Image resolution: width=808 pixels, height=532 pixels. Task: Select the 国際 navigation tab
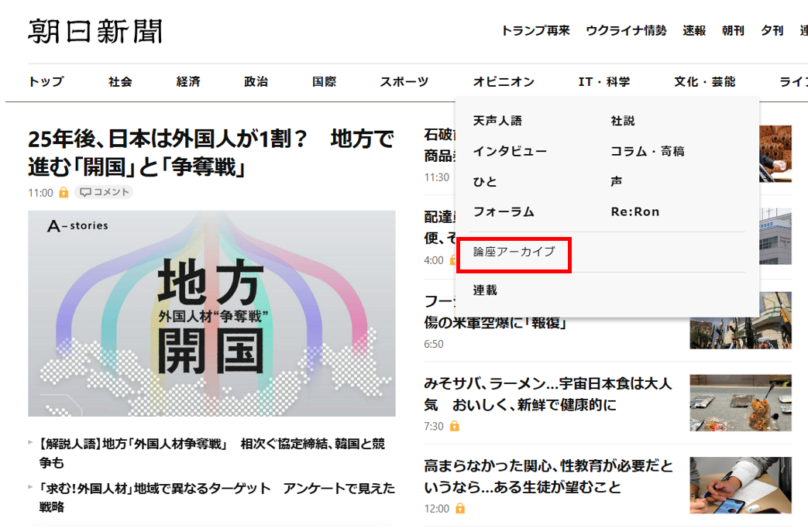[x=324, y=81]
